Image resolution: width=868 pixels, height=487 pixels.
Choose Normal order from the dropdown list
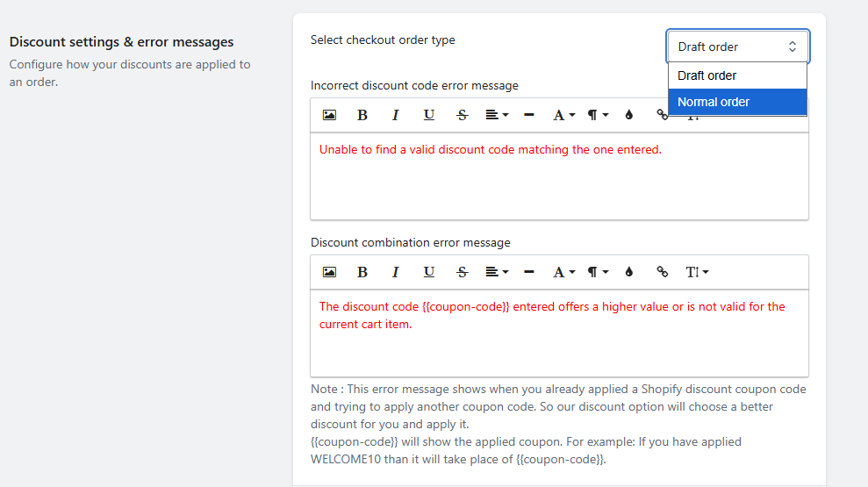[737, 102]
